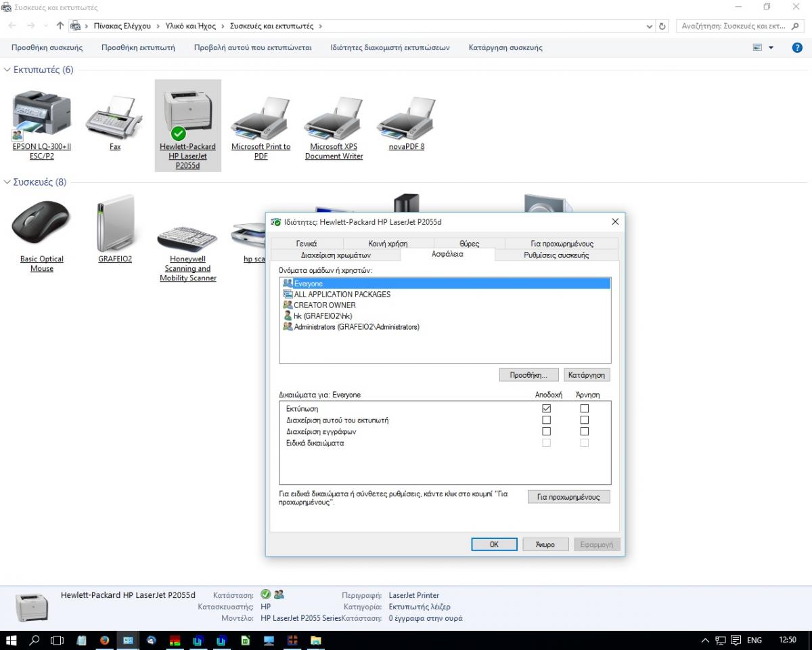Image resolution: width=812 pixels, height=650 pixels.
Task: Switch to the Ρυθμίσεις συσκευής tab
Action: [x=556, y=255]
